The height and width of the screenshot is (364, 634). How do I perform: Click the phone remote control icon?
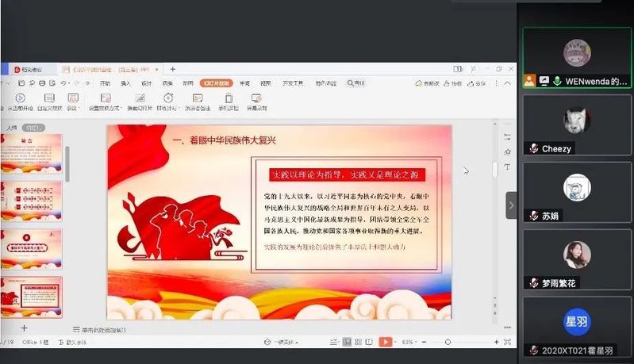click(x=228, y=98)
